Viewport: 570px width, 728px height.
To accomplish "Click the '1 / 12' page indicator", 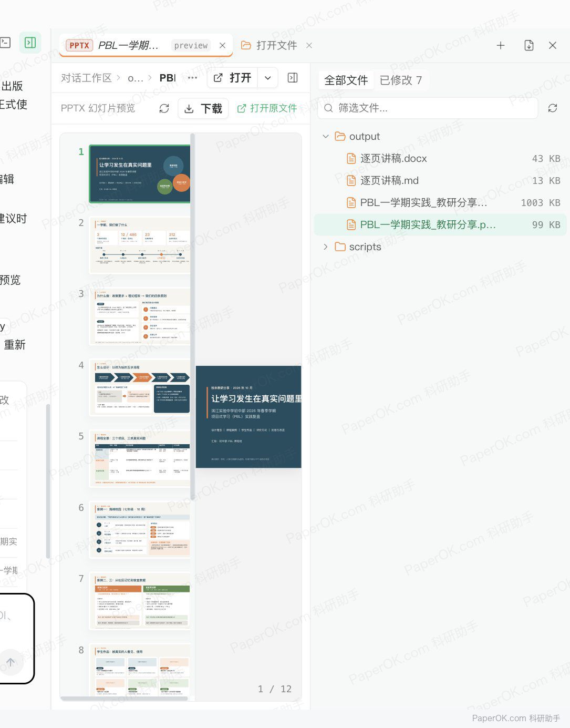I will [275, 689].
